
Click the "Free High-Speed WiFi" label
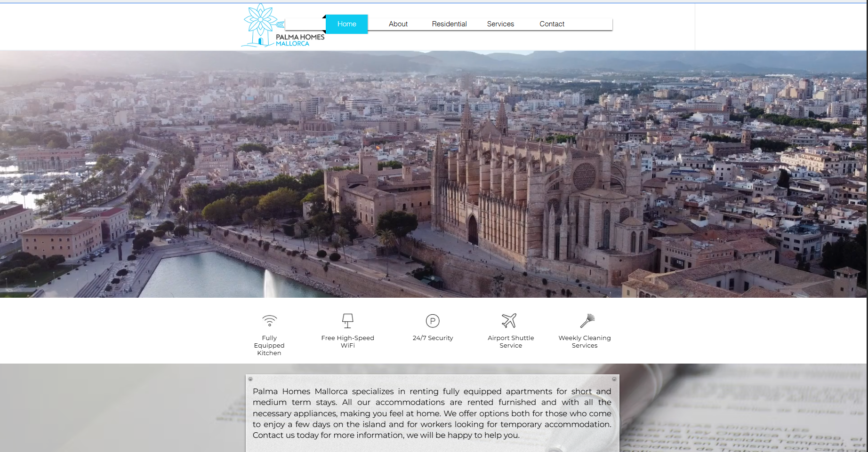347,341
